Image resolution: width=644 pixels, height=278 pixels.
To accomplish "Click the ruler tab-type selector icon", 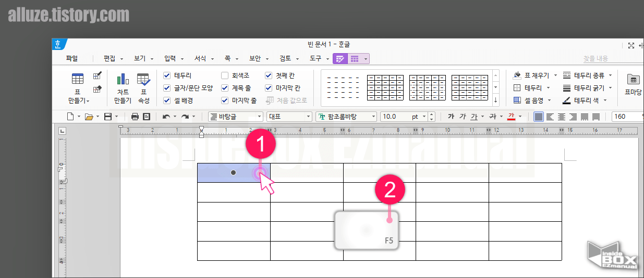I will click(62, 131).
